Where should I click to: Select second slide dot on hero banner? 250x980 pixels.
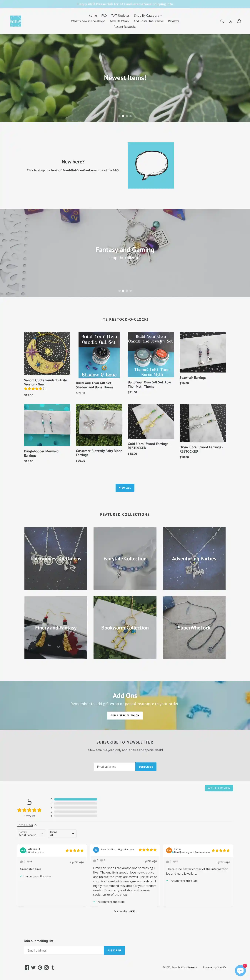[x=123, y=116]
